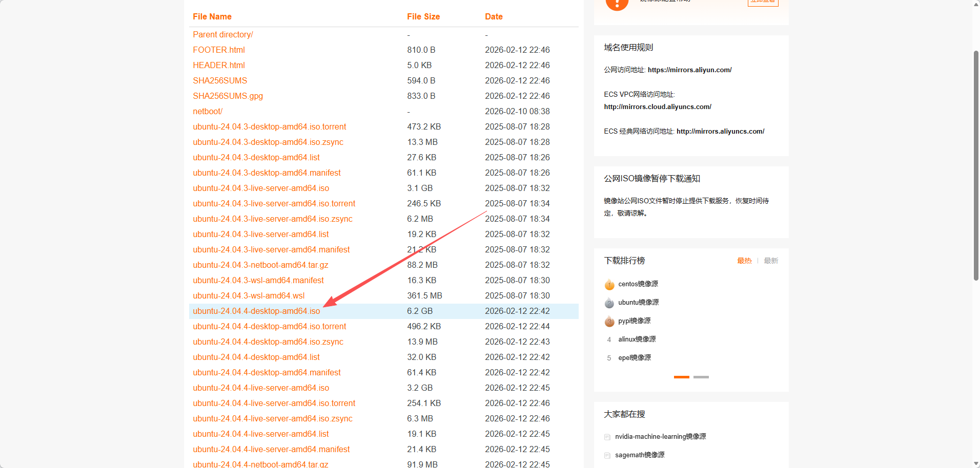Click the ubuntu rank badge icon
This screenshot has height=468, width=980.
609,303
